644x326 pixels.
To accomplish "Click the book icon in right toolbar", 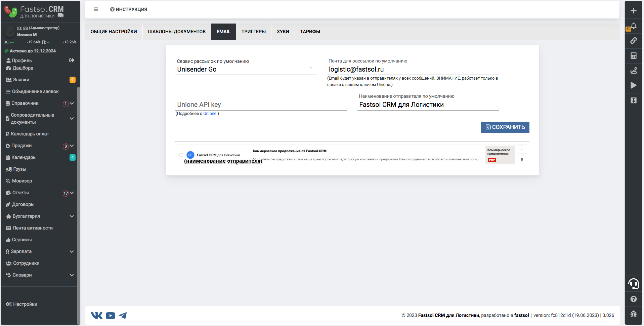I will [x=634, y=100].
